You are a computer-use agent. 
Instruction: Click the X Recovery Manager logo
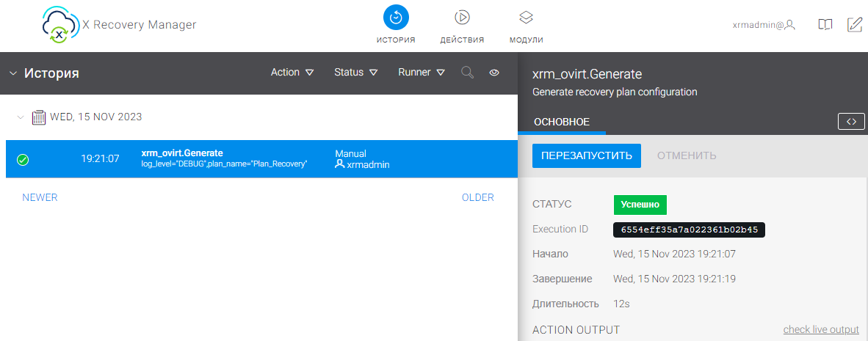tap(57, 25)
